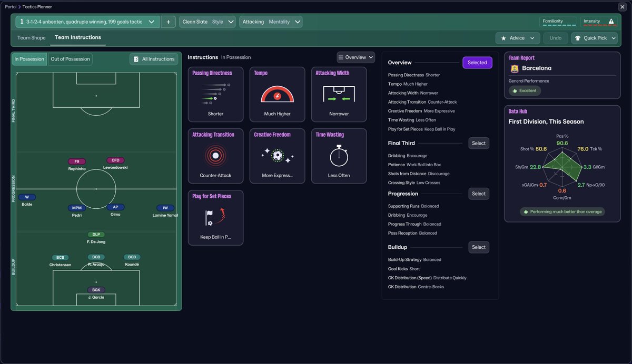632x364 pixels.
Task: Click the Tempo Much Higher overview row
Action: pos(408,84)
